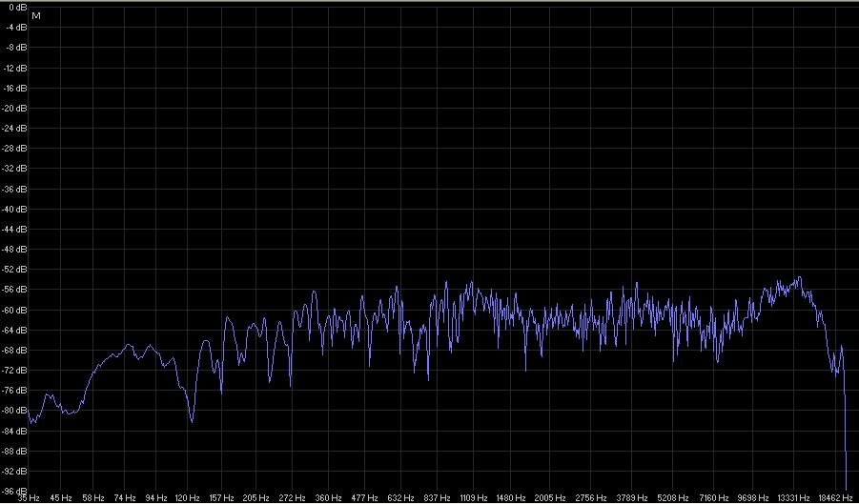Image resolution: width=859 pixels, height=504 pixels.
Task: Select the -80 dB level label
Action: tap(15, 411)
